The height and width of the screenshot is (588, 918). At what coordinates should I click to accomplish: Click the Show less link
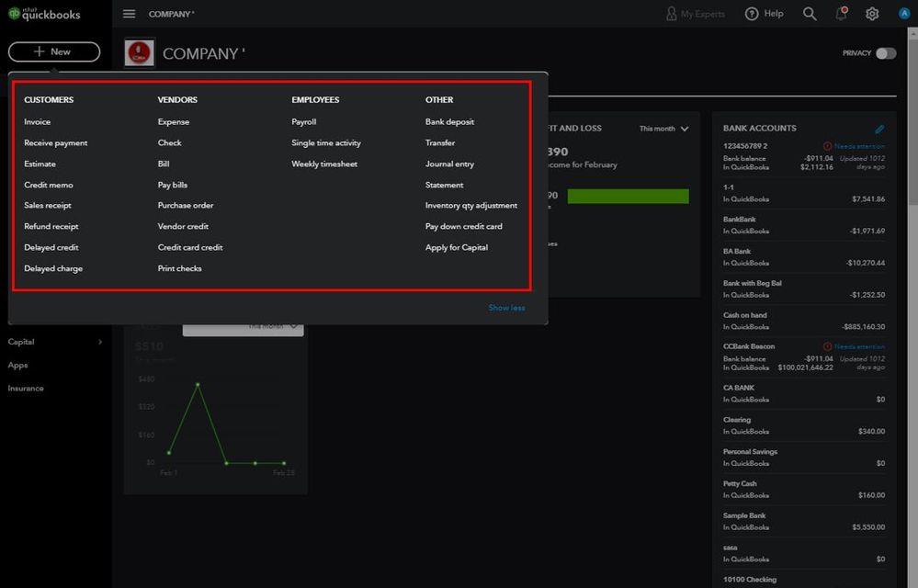[506, 308]
